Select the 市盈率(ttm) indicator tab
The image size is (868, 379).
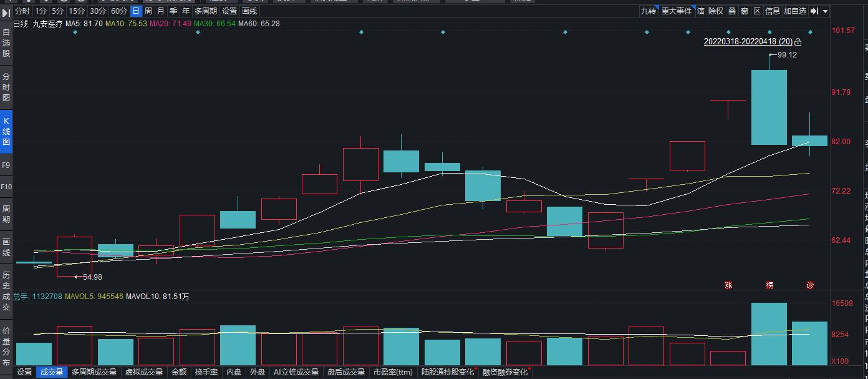(x=393, y=372)
